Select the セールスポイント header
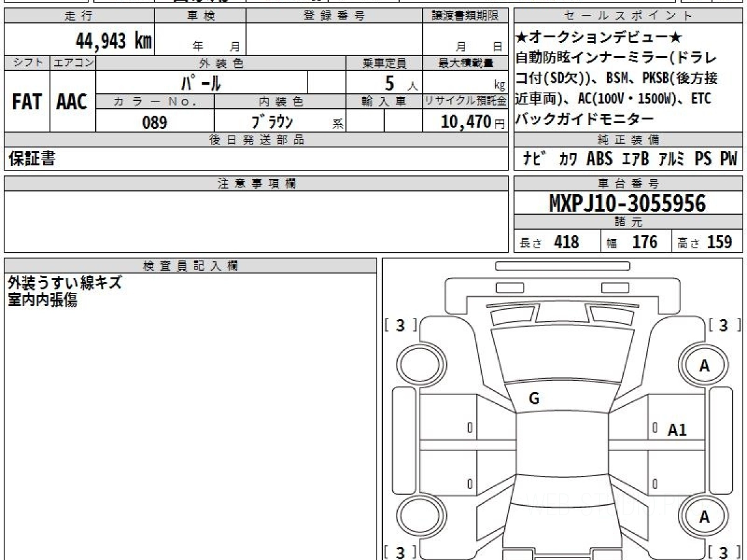The image size is (747, 560). click(629, 16)
